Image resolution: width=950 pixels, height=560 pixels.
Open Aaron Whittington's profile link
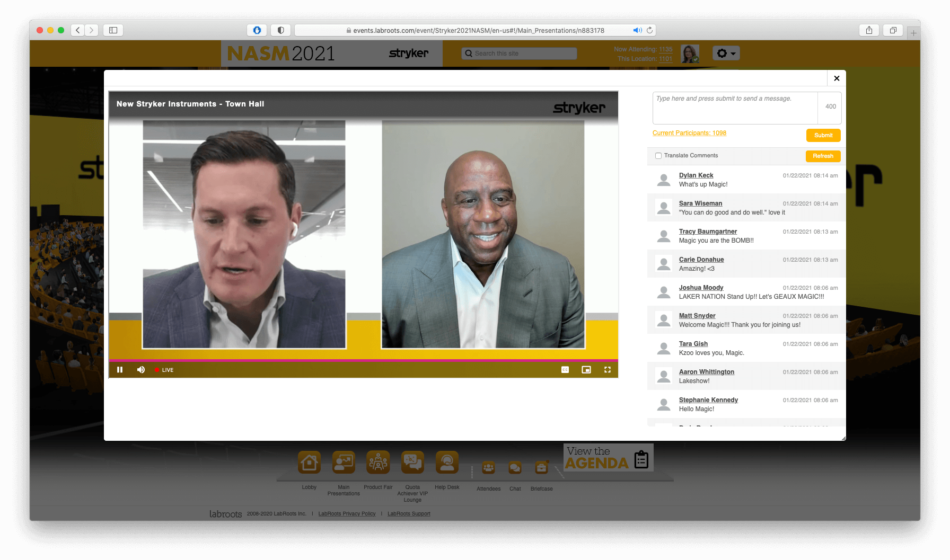707,372
